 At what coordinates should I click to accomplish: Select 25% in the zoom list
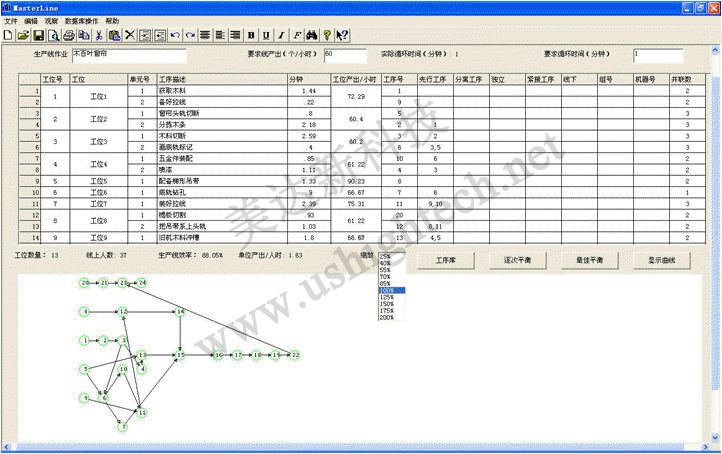[385, 256]
